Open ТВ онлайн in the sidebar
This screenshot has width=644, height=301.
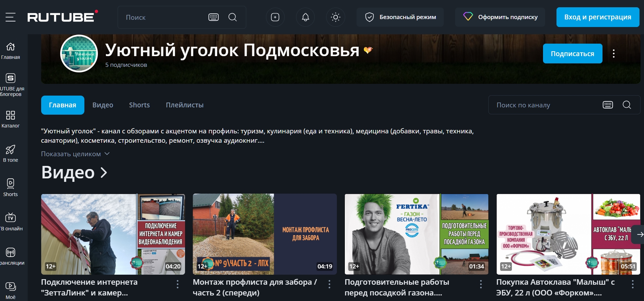[10, 222]
